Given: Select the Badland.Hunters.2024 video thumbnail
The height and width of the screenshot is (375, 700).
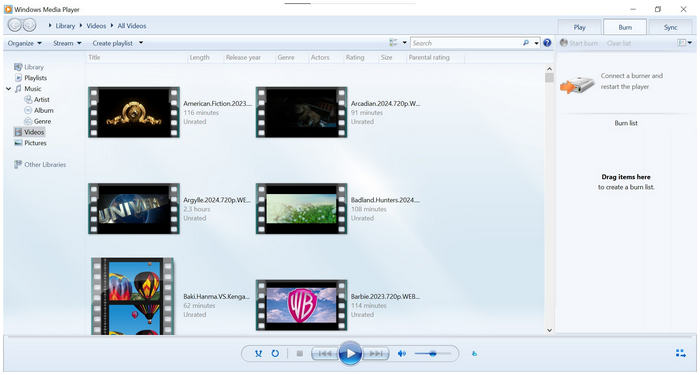Looking at the screenshot, I should coord(301,208).
